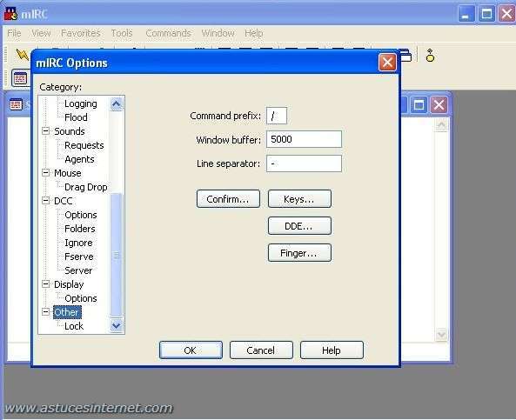Open the Commands menu
The height and width of the screenshot is (420, 516).
pyautogui.click(x=168, y=33)
